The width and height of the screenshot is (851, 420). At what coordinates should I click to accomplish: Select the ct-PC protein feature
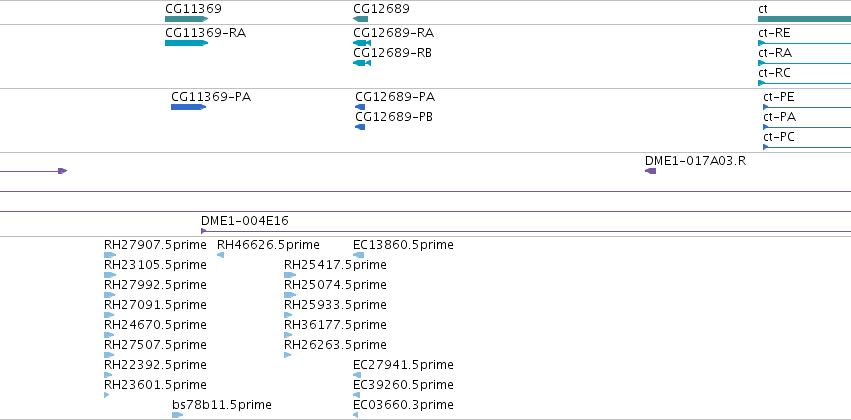[807, 147]
